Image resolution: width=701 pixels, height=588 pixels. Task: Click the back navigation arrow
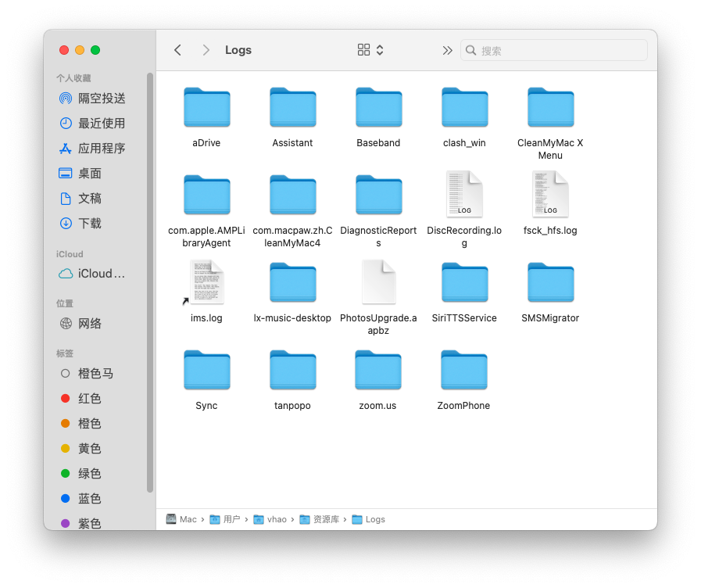[x=177, y=49]
